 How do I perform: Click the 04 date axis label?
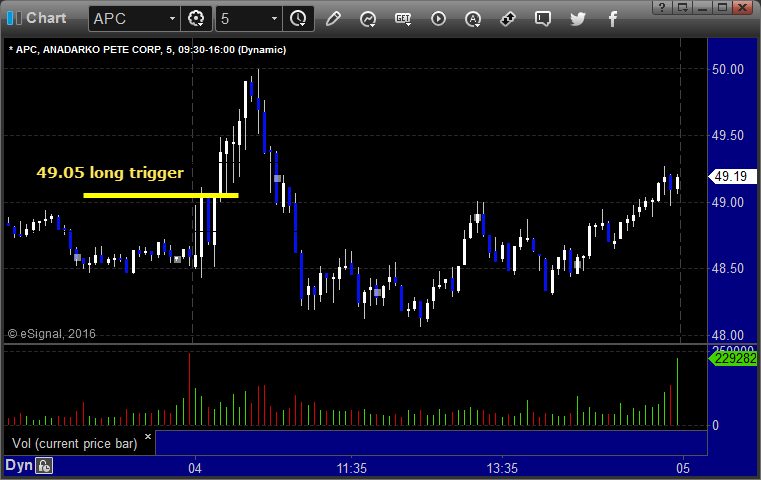click(195, 468)
